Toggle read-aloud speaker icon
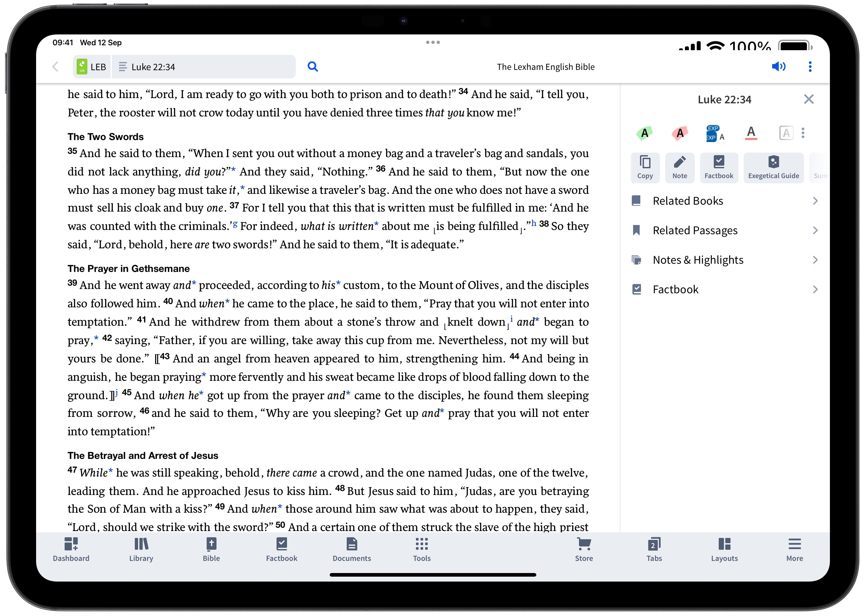The width and height of the screenshot is (866, 616). [x=778, y=67]
